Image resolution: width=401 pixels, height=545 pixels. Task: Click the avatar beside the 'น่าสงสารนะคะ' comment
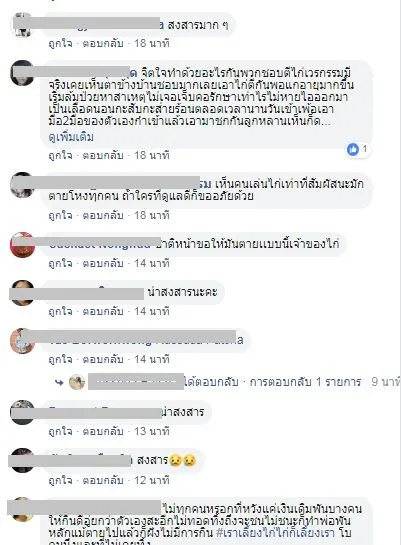pyautogui.click(x=23, y=293)
